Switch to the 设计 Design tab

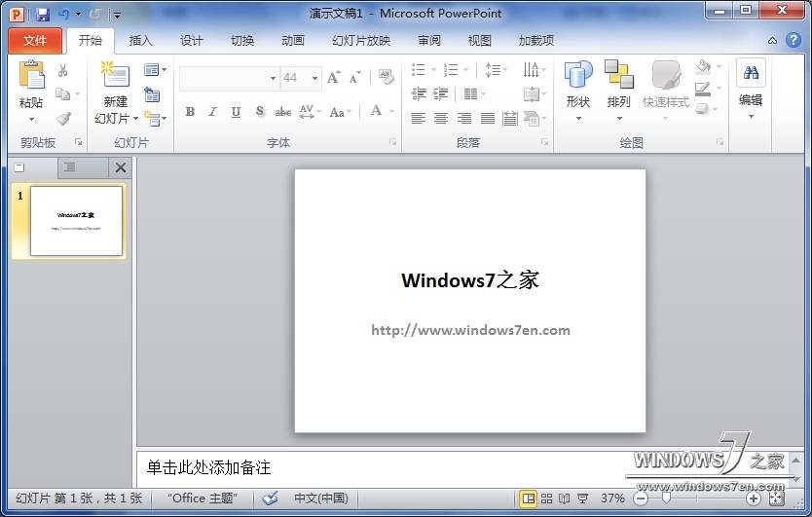[x=191, y=41]
